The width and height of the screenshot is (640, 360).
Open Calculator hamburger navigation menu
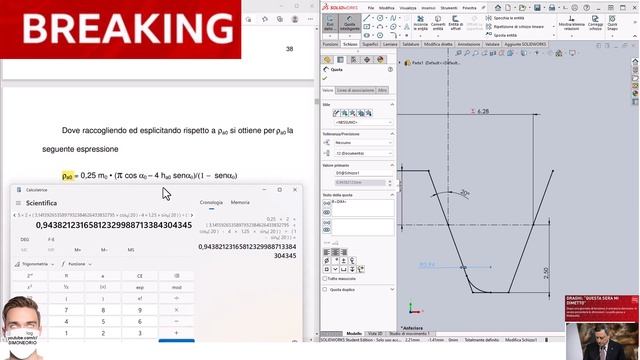[18, 203]
